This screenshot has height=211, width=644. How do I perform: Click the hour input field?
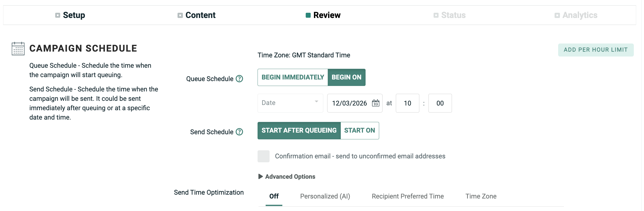[407, 103]
